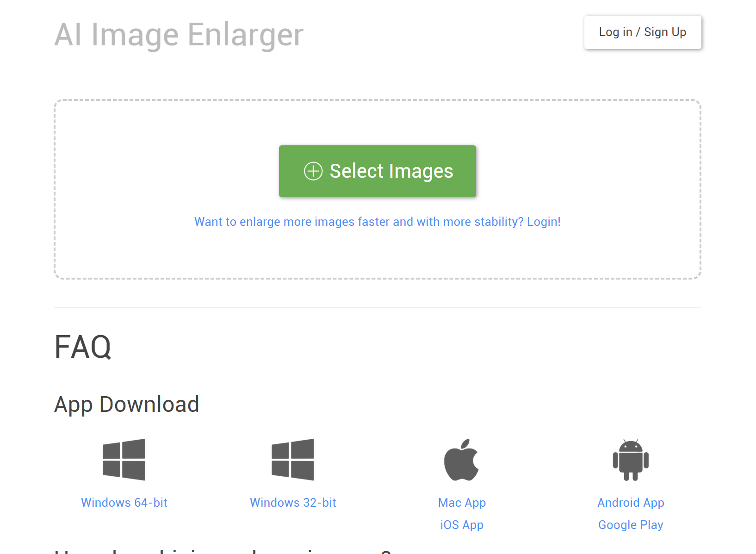The width and height of the screenshot is (756, 554).
Task: Click the Apple logo for Mac App
Action: 461,460
